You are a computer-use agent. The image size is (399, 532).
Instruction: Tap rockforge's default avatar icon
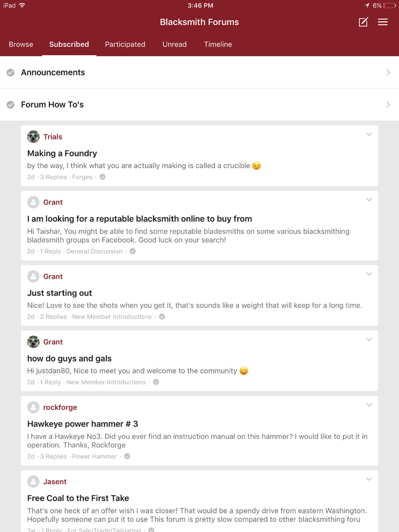(34, 407)
